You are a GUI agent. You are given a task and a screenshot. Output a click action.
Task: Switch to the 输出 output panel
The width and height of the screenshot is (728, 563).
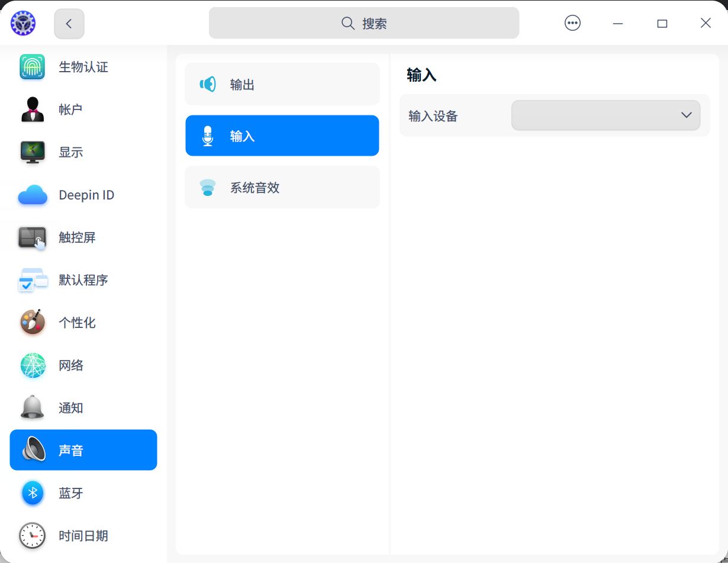282,84
